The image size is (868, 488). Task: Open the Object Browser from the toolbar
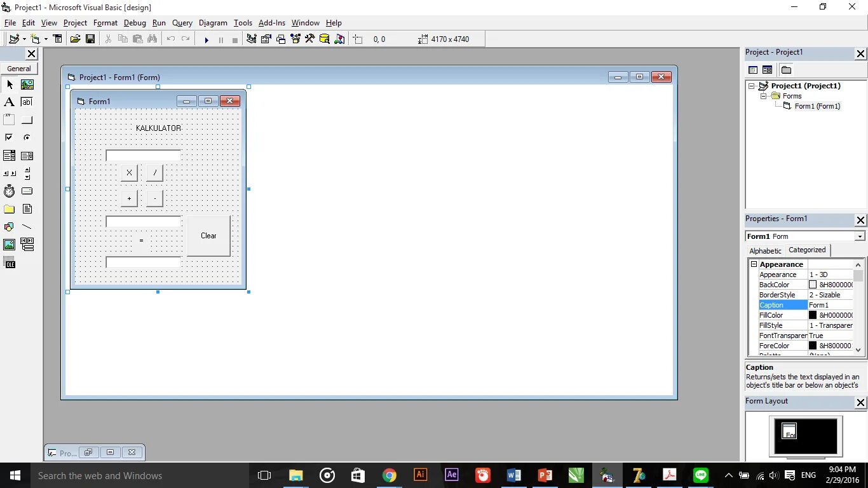tap(295, 39)
